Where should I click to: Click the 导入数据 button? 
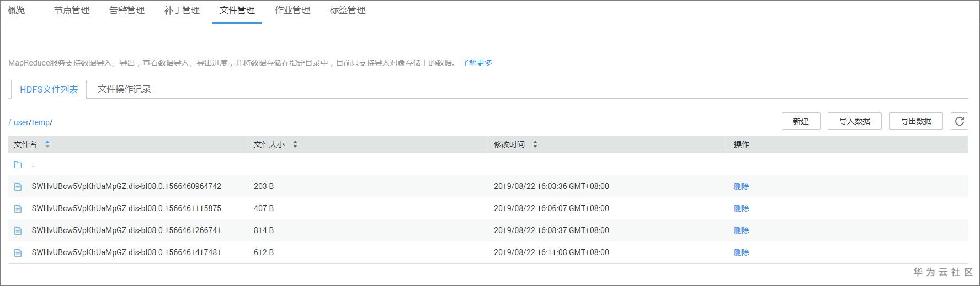tap(854, 121)
